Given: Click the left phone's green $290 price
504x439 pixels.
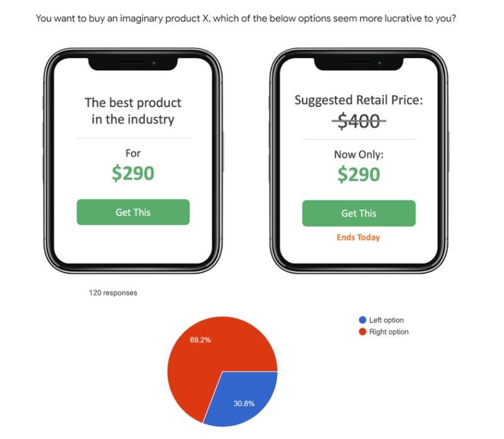Looking at the screenshot, I should click(133, 174).
